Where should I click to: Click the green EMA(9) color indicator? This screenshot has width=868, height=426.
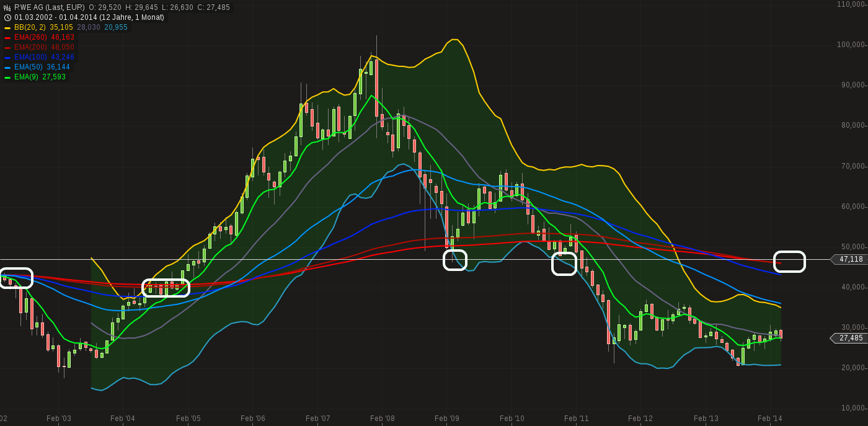tap(7, 77)
